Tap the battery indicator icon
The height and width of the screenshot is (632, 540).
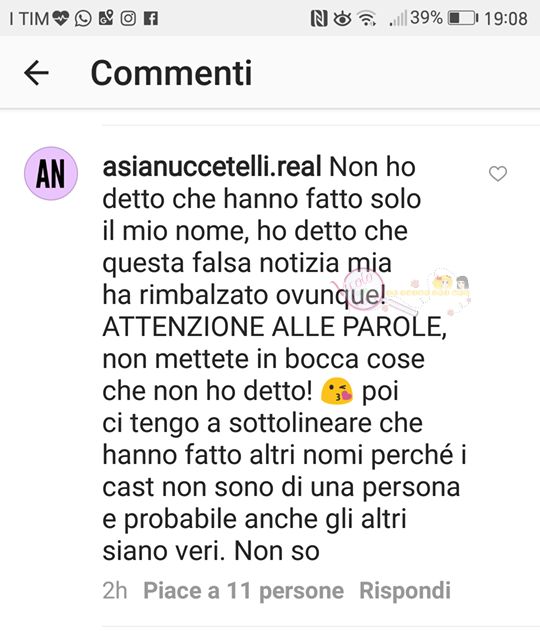pyautogui.click(x=463, y=18)
